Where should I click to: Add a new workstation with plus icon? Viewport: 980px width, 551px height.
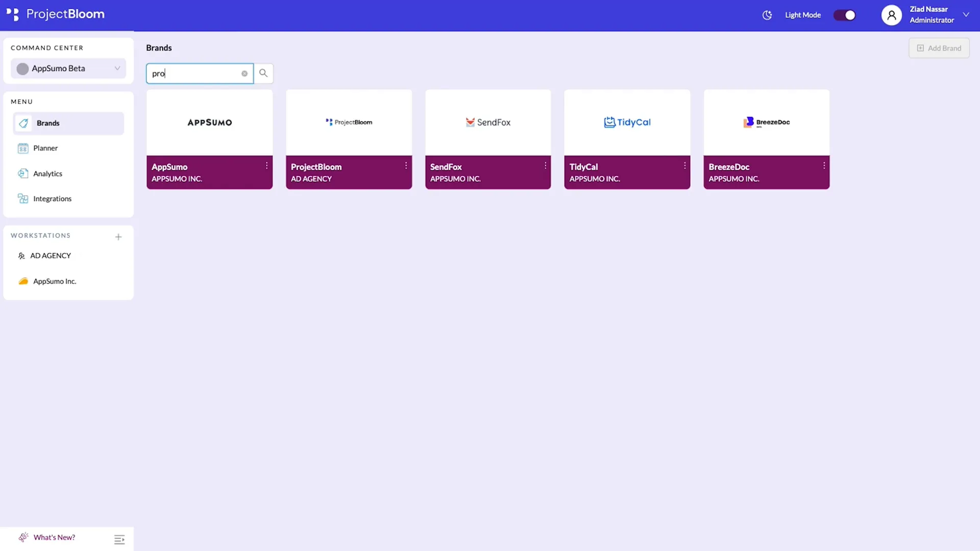(118, 237)
